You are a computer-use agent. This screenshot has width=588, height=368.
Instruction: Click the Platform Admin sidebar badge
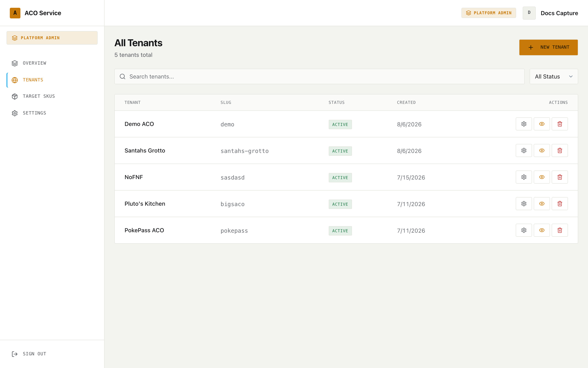click(x=52, y=38)
